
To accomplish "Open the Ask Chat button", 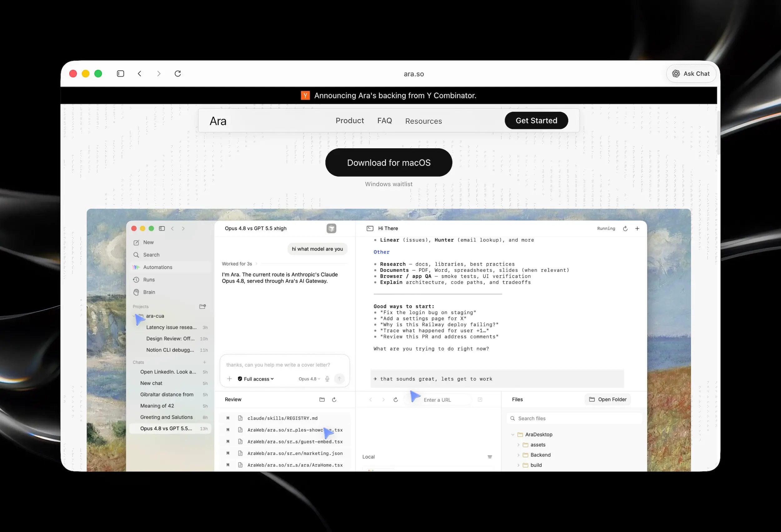I will (x=691, y=74).
